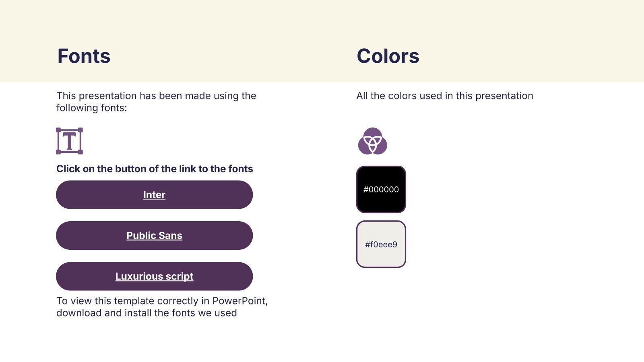The width and height of the screenshot is (644, 362).
Task: Select the 'Colors' slide heading
Action: coord(388,56)
